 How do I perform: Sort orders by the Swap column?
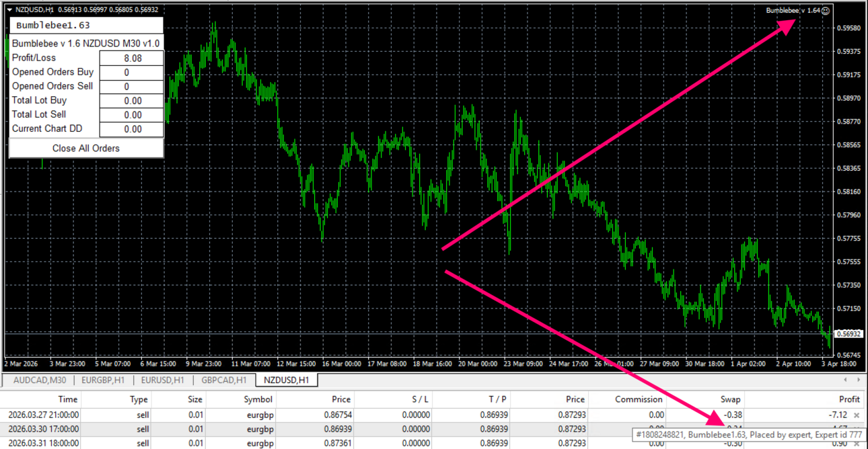click(x=707, y=399)
